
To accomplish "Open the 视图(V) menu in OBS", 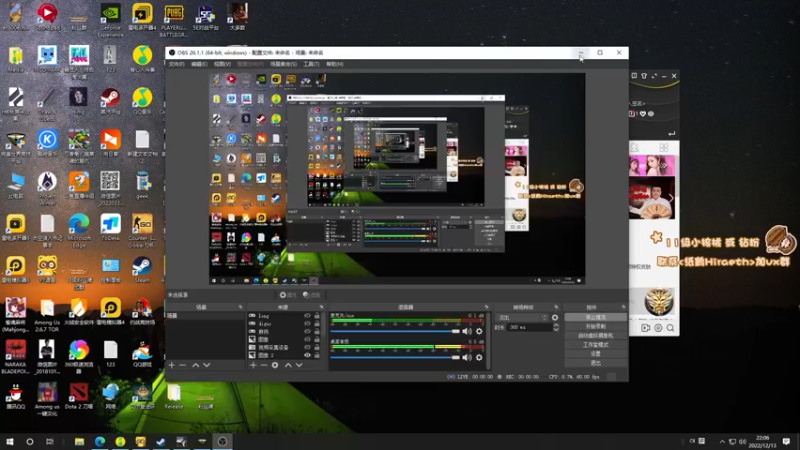I will pos(222,64).
